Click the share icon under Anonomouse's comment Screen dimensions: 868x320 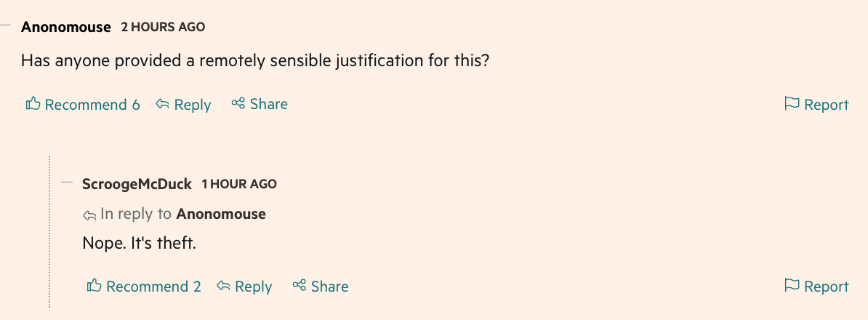point(238,104)
